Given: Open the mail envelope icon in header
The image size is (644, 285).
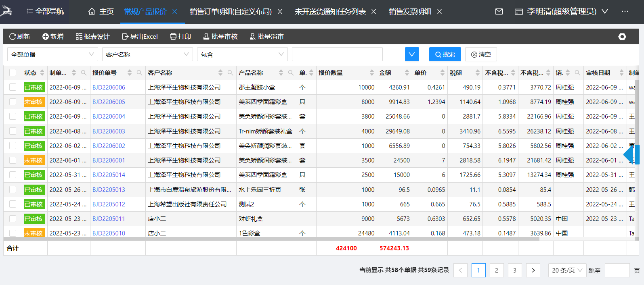Looking at the screenshot, I should click(499, 12).
